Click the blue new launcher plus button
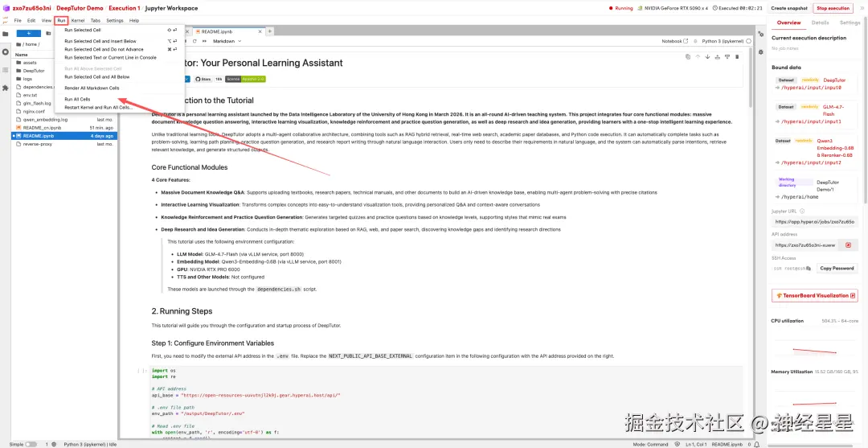868x448 pixels. pyautogui.click(x=28, y=33)
